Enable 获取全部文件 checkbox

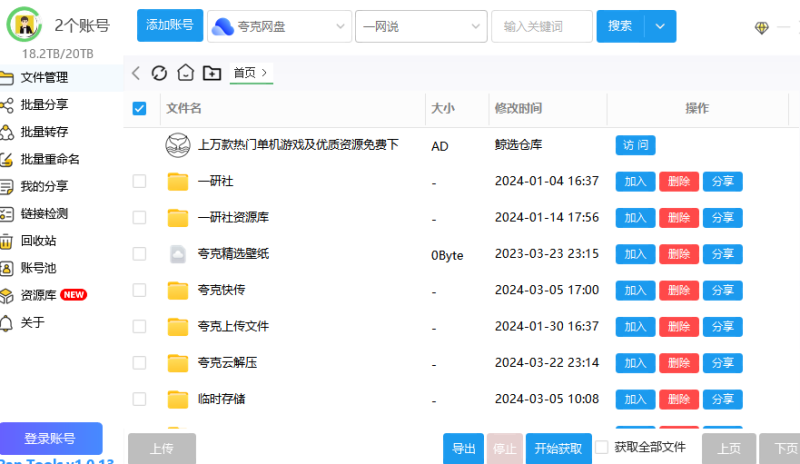(602, 447)
